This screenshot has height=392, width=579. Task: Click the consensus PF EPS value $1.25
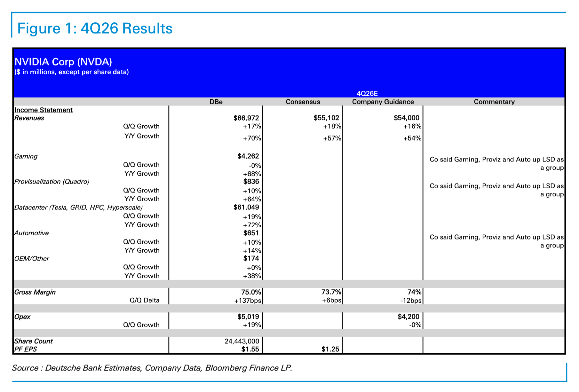pyautogui.click(x=330, y=349)
